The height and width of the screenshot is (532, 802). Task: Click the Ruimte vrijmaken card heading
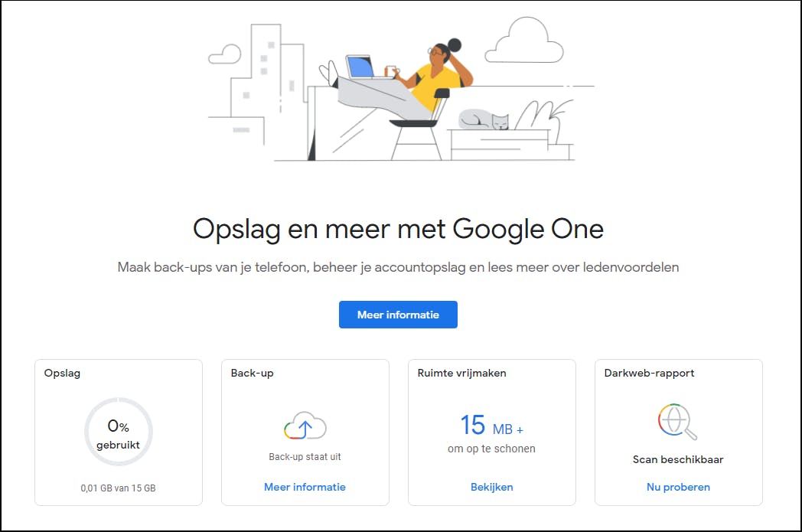pyautogui.click(x=461, y=374)
